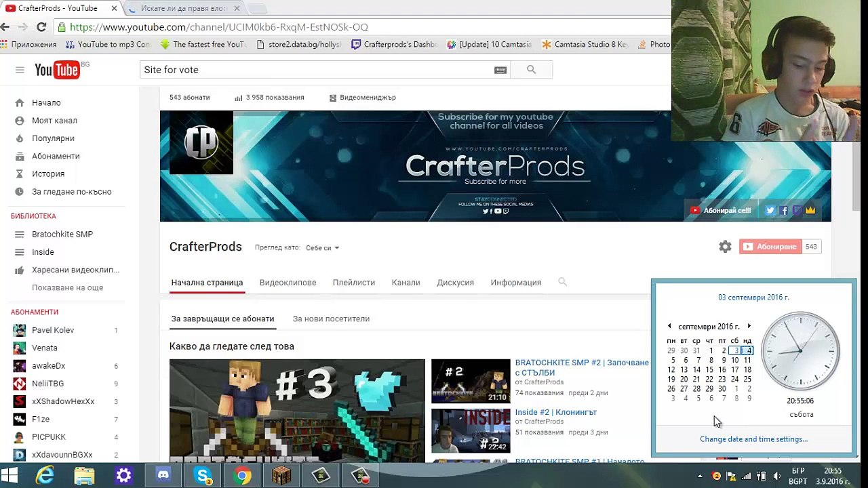This screenshot has height=488, width=868.
Task: Open the Minecraft crafting table taskbar icon
Action: pyautogui.click(x=281, y=476)
